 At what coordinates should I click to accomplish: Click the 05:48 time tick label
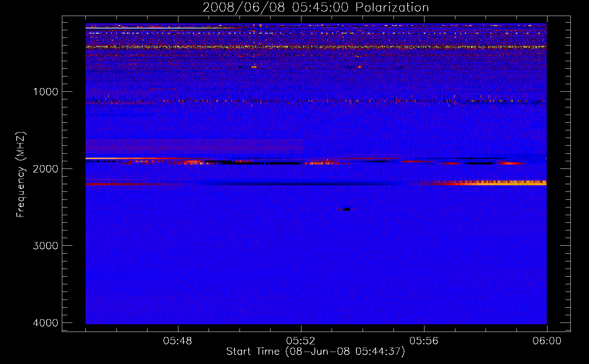click(x=178, y=341)
